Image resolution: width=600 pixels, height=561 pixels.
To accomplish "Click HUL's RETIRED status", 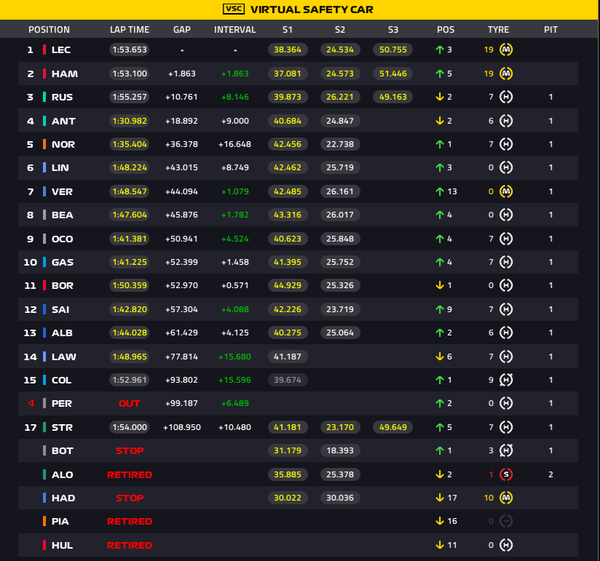I will [x=129, y=545].
